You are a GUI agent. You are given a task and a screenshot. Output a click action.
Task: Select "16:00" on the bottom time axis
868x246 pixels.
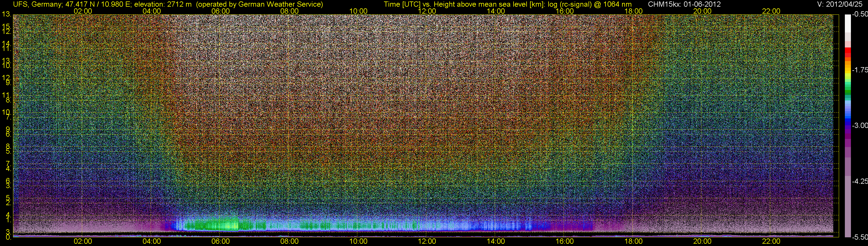click(565, 241)
